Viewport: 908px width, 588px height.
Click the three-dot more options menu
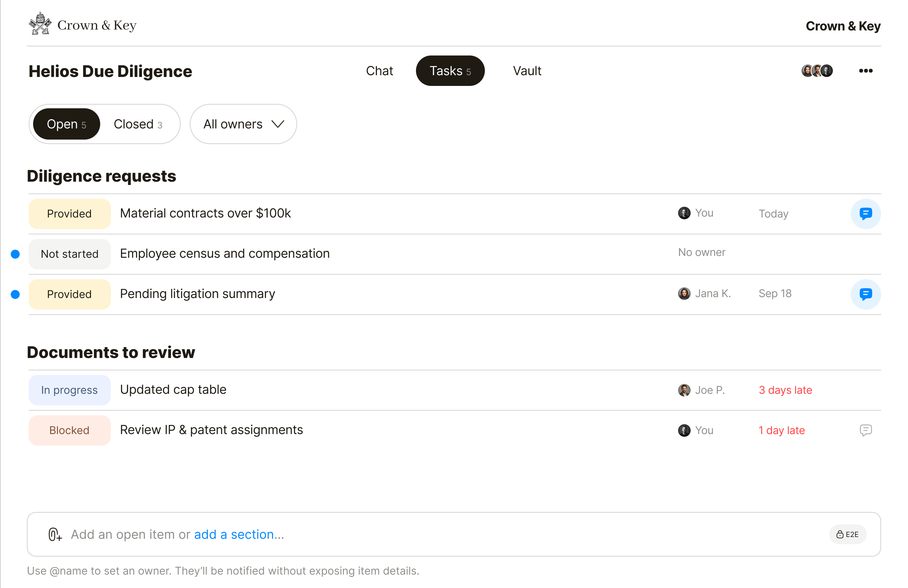coord(865,71)
